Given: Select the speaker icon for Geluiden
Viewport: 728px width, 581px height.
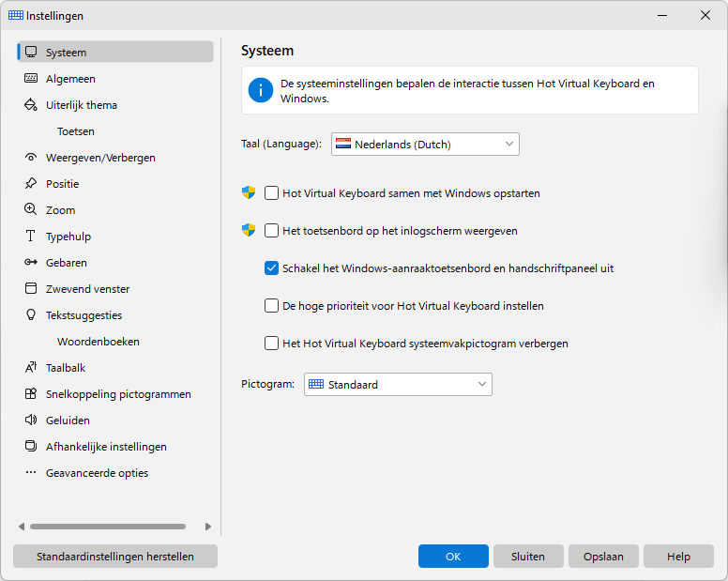Looking at the screenshot, I should 31,420.
